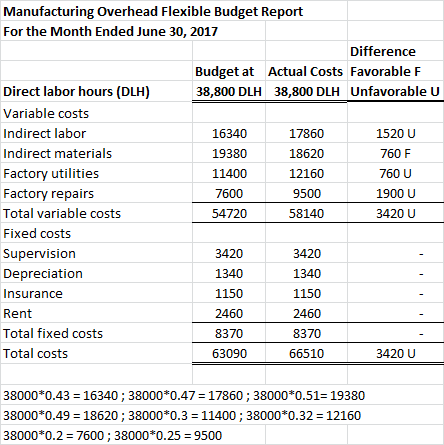Click the Indirect labor budget value 16340

(x=229, y=133)
